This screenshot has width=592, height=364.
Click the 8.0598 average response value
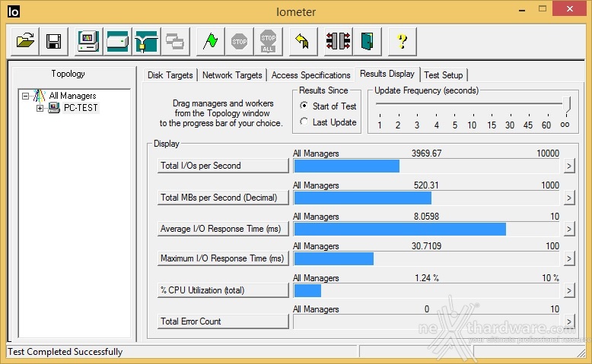pos(426,217)
